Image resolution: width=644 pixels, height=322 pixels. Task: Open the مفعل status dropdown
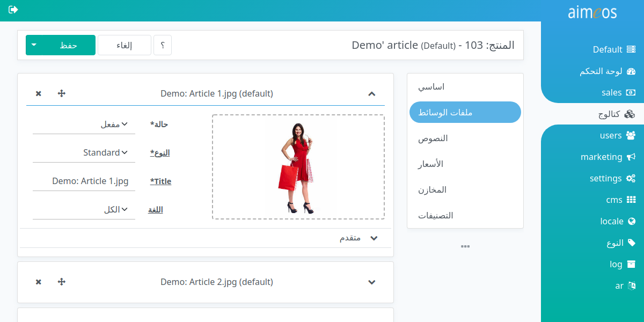[84, 124]
